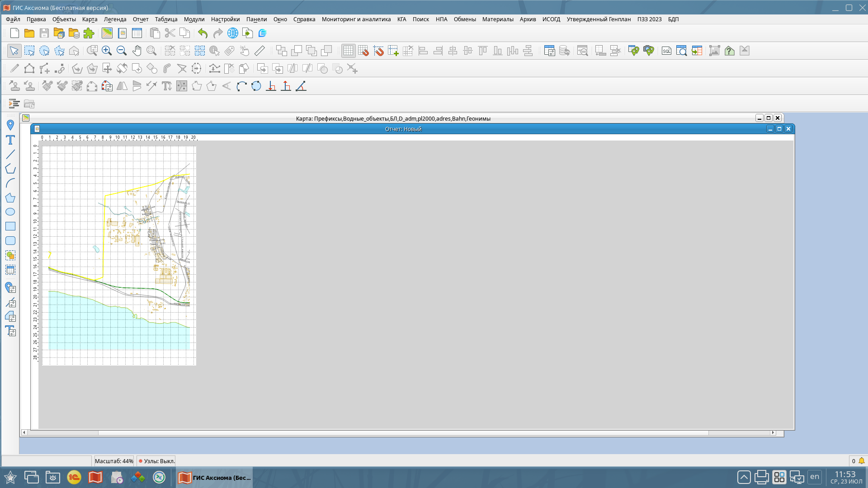Screen dimensions: 868x488
Task: Click the globe icon in toolbar
Action: (x=232, y=33)
